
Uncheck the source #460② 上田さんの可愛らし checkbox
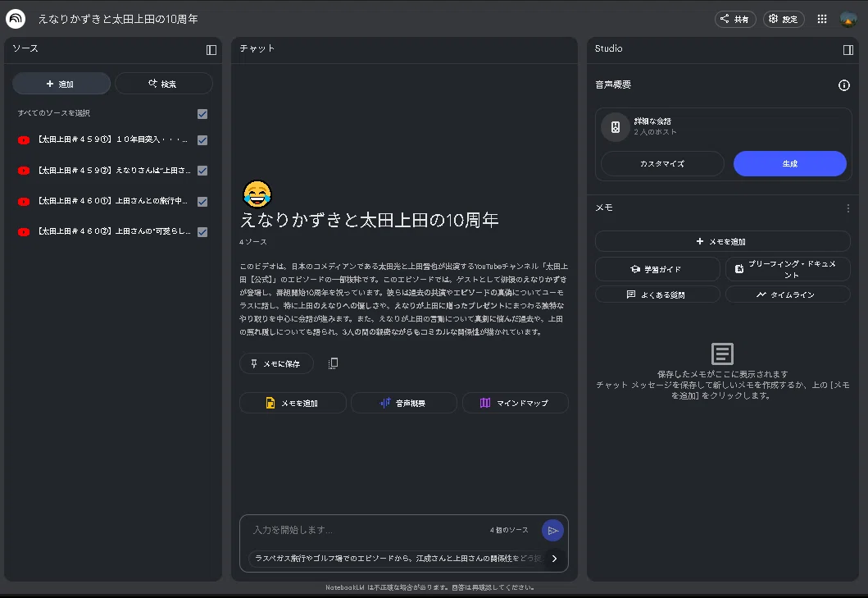202,231
